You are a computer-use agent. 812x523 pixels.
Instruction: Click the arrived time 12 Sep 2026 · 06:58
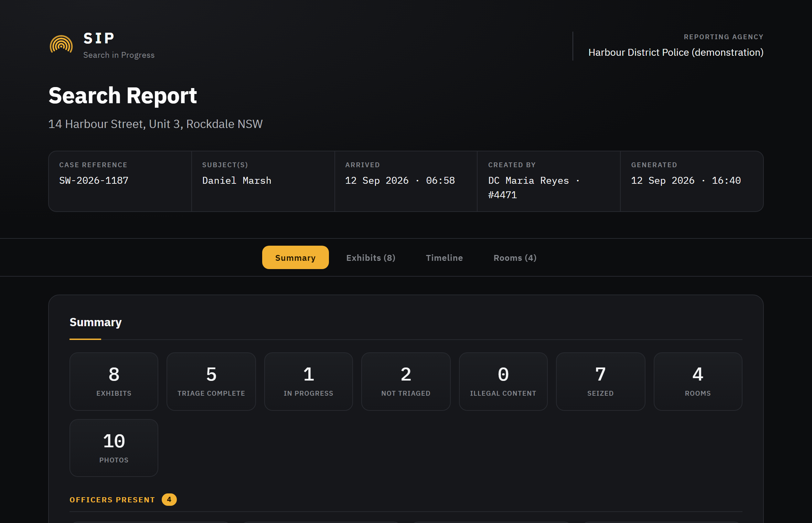tap(400, 180)
